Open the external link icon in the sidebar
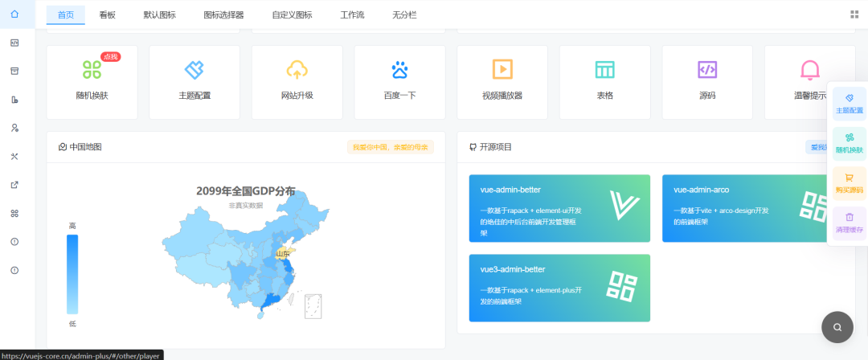868x360 pixels. point(15,185)
